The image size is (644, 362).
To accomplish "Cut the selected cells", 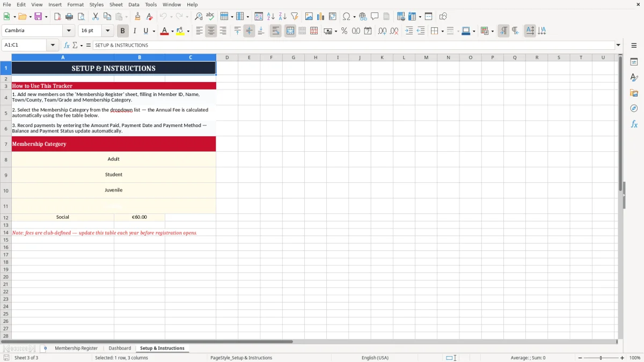I will click(x=96, y=17).
